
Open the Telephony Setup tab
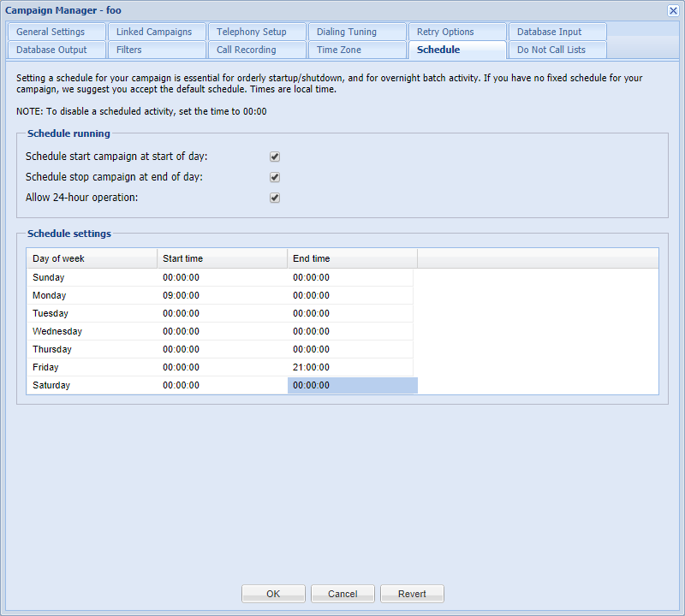(x=252, y=32)
